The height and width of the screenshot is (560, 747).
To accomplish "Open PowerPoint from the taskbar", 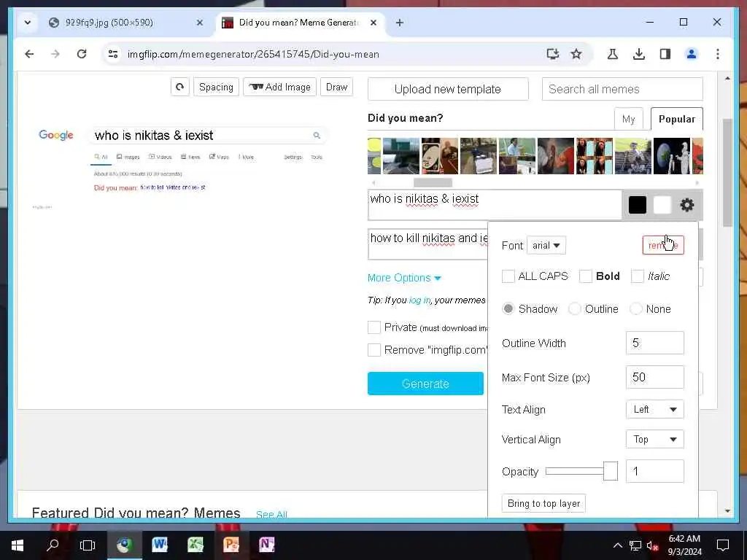I will 231,545.
